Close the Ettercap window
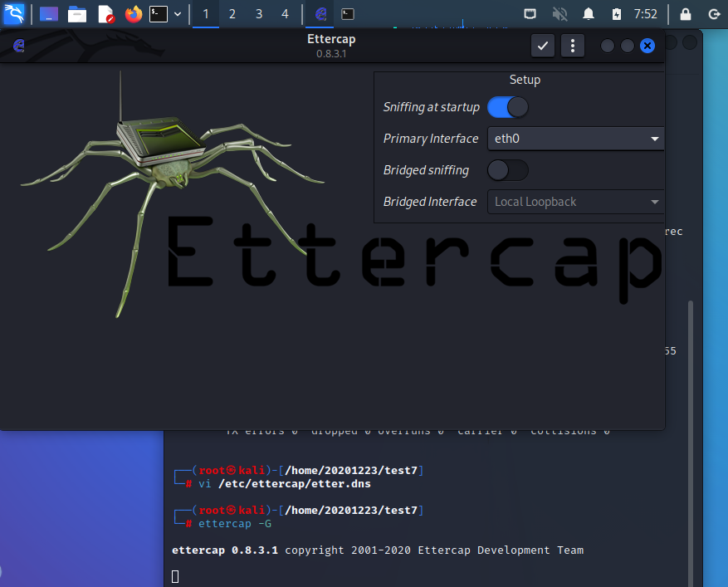 (647, 46)
